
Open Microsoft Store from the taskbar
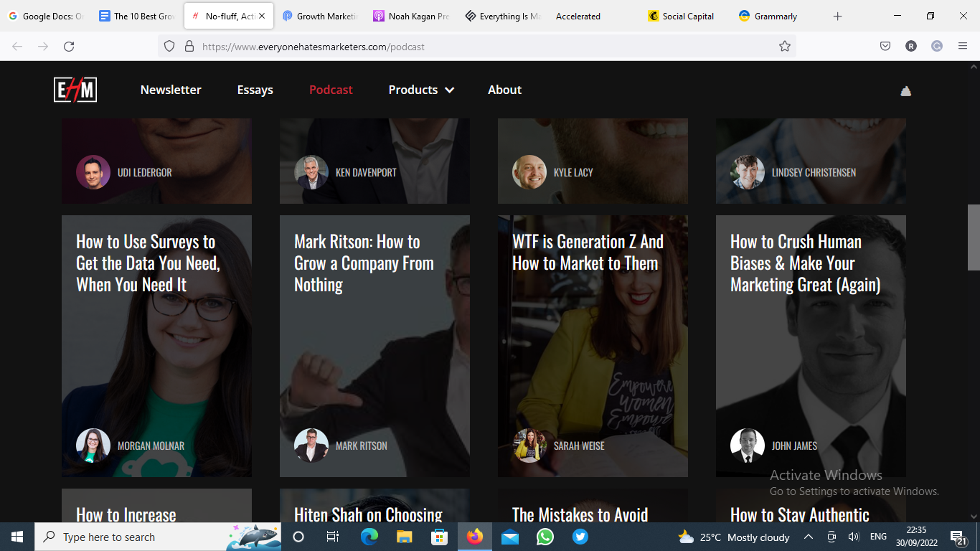coord(439,537)
